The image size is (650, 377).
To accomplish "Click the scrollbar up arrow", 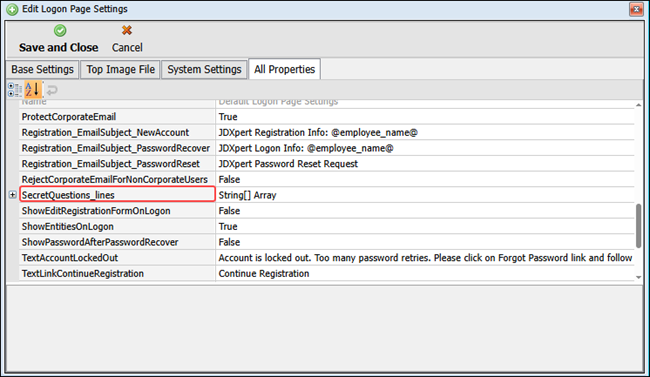I will pyautogui.click(x=638, y=105).
